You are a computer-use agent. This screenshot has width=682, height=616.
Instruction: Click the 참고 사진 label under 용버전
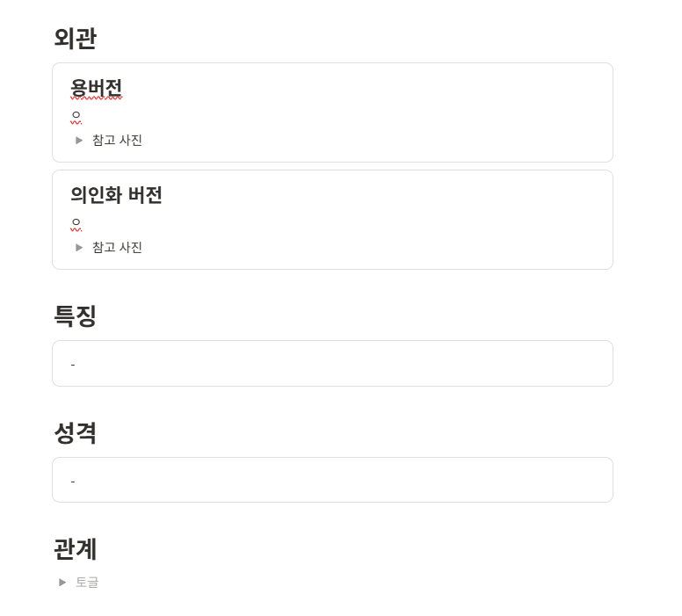[117, 140]
